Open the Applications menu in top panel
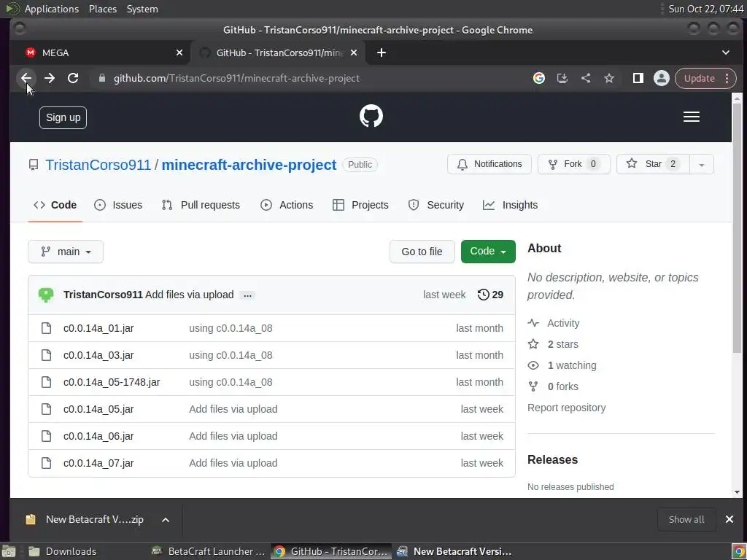The height and width of the screenshot is (560, 747). (52, 9)
